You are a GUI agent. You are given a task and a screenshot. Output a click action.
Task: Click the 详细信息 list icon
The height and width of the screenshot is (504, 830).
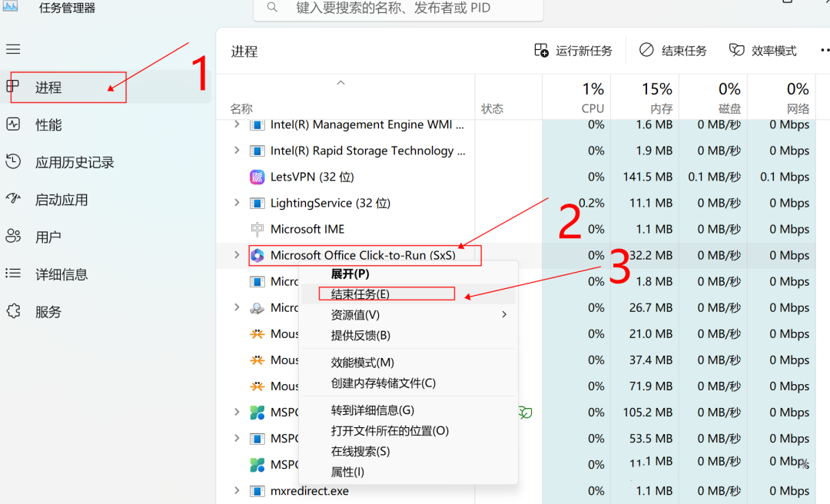(x=13, y=274)
